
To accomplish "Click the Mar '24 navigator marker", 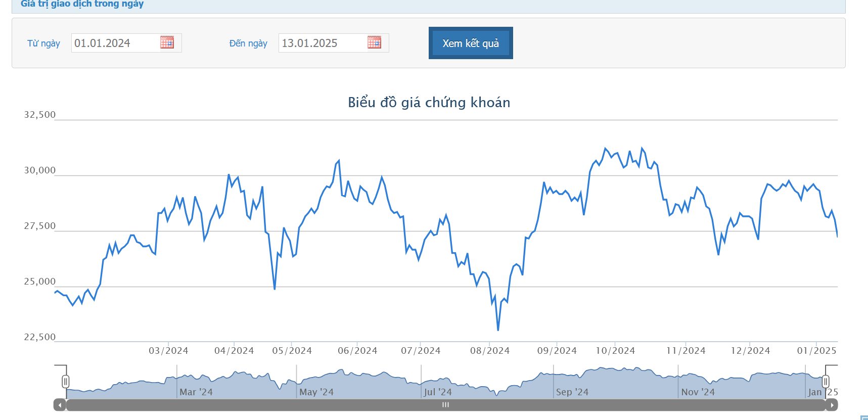I will (196, 392).
